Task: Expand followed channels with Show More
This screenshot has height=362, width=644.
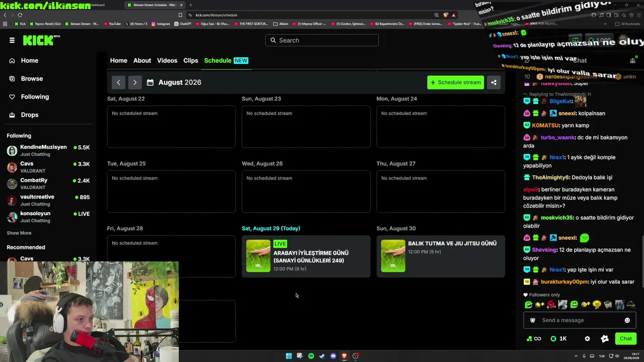Action: tap(19, 233)
